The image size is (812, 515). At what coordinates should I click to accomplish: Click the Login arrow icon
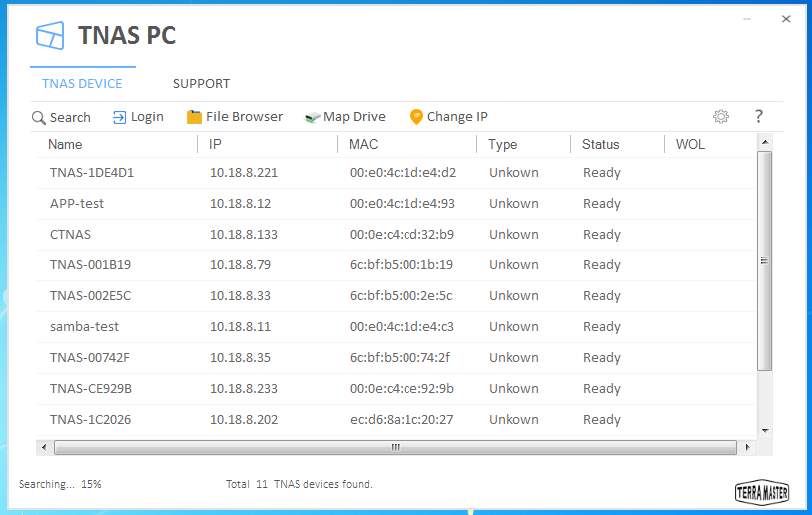coord(120,117)
